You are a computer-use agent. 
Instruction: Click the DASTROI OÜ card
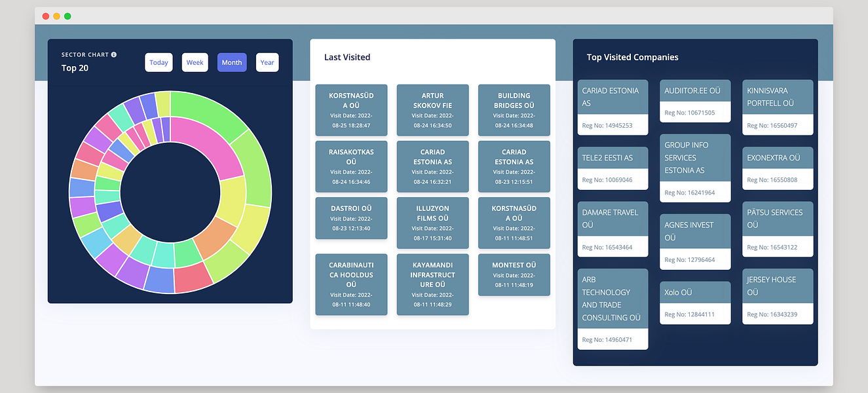click(351, 218)
